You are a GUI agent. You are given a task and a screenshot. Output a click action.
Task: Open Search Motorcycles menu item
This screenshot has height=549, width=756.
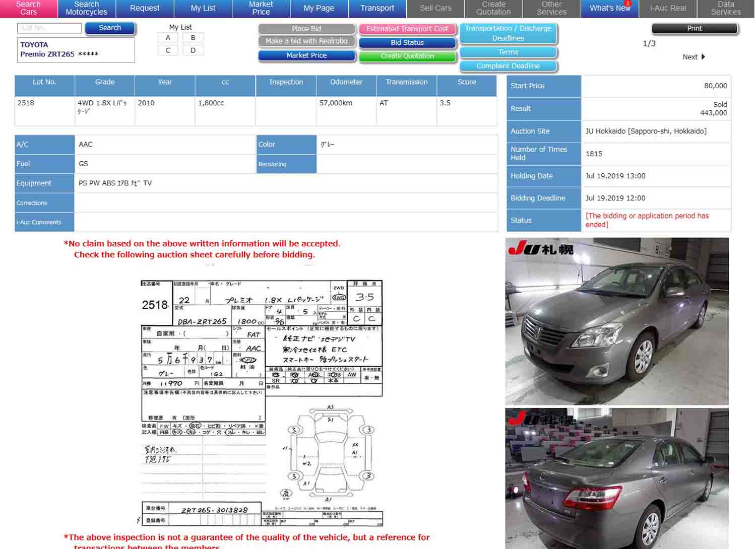(x=87, y=8)
